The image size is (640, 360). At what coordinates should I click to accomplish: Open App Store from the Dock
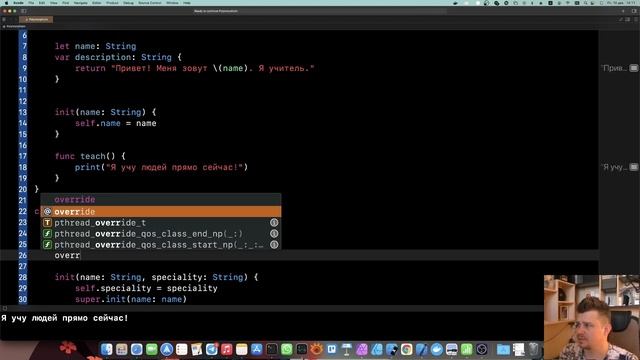pos(257,349)
